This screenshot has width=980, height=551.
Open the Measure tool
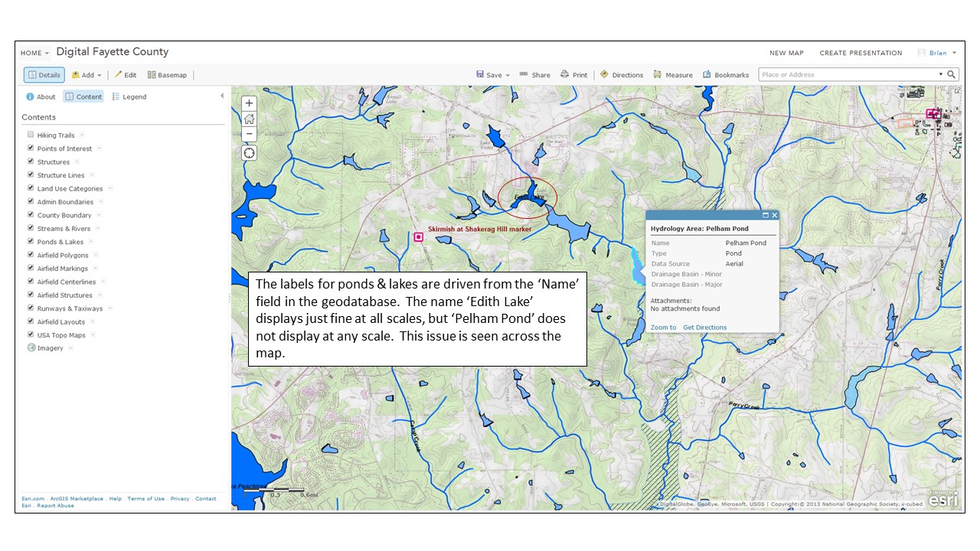pyautogui.click(x=672, y=75)
